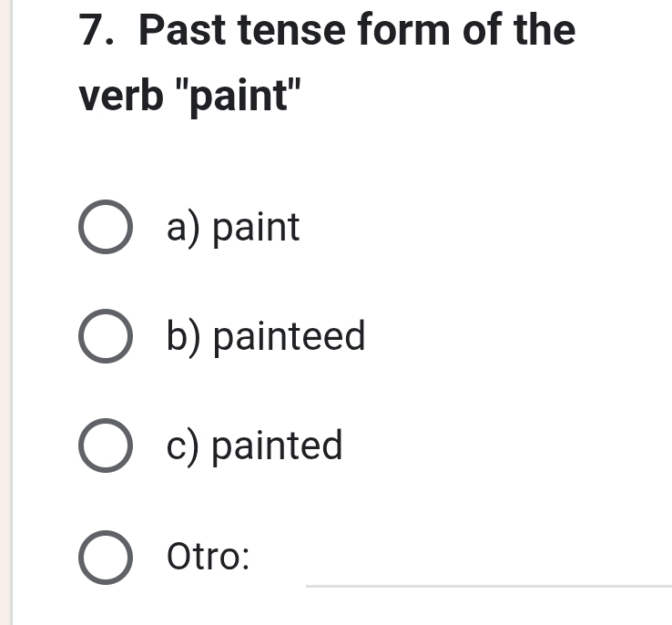This screenshot has height=625, width=672.
Task: Click the beige margin strip at left edge
Action: [x=5, y=312]
